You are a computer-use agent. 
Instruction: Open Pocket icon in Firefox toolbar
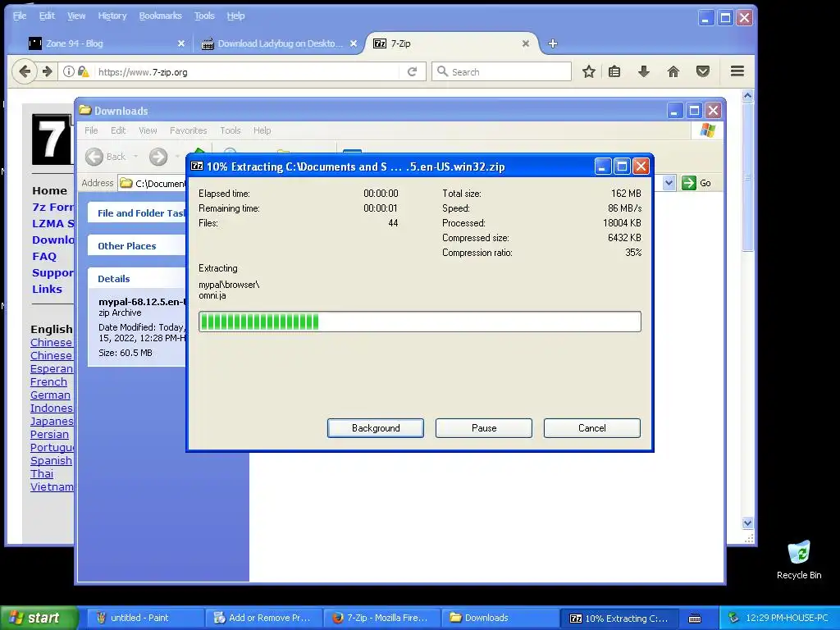(x=703, y=71)
